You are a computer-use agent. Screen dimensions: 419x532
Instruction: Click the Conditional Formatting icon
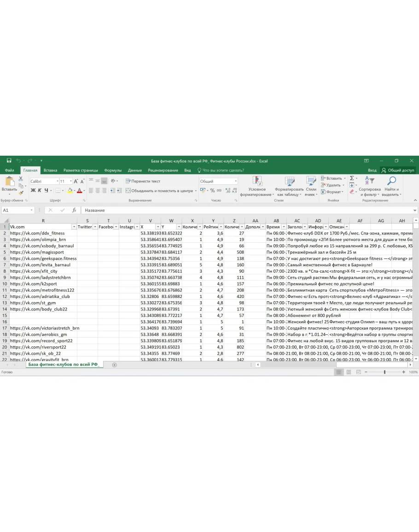(x=257, y=181)
